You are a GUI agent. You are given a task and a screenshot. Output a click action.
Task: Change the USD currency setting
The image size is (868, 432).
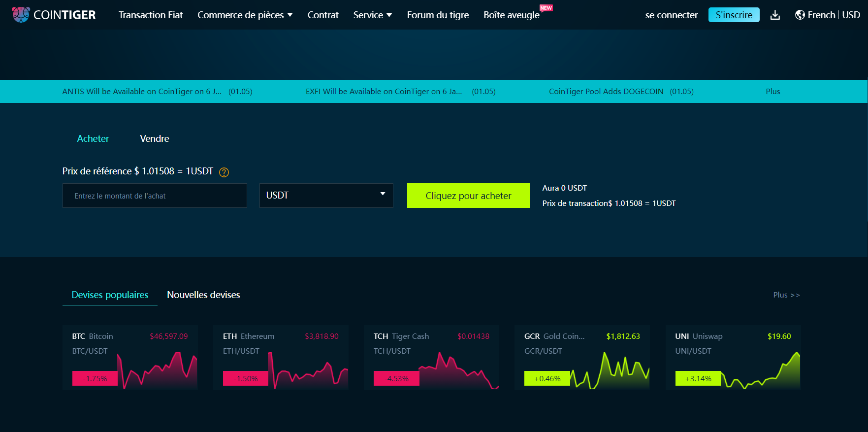pos(851,15)
